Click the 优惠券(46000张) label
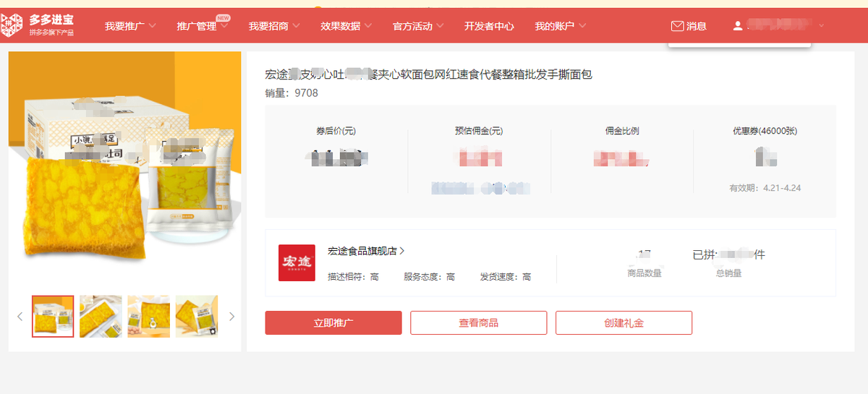Screen dimensions: 868x394 click(x=765, y=131)
